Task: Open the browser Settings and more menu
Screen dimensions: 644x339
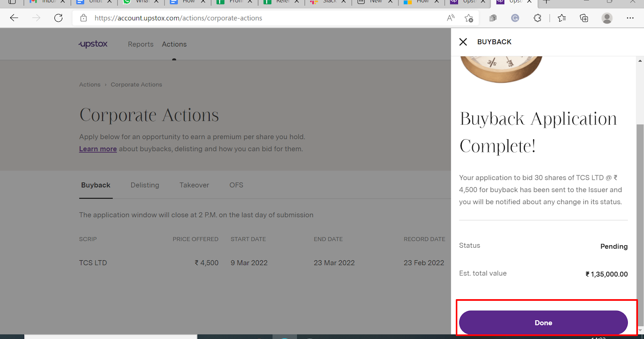Action: click(x=630, y=18)
